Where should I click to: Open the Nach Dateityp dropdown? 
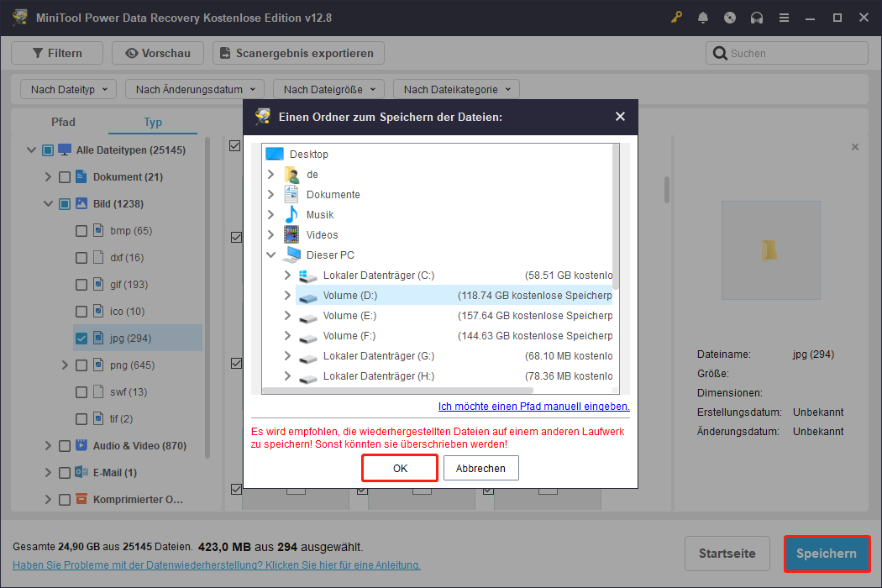[67, 88]
